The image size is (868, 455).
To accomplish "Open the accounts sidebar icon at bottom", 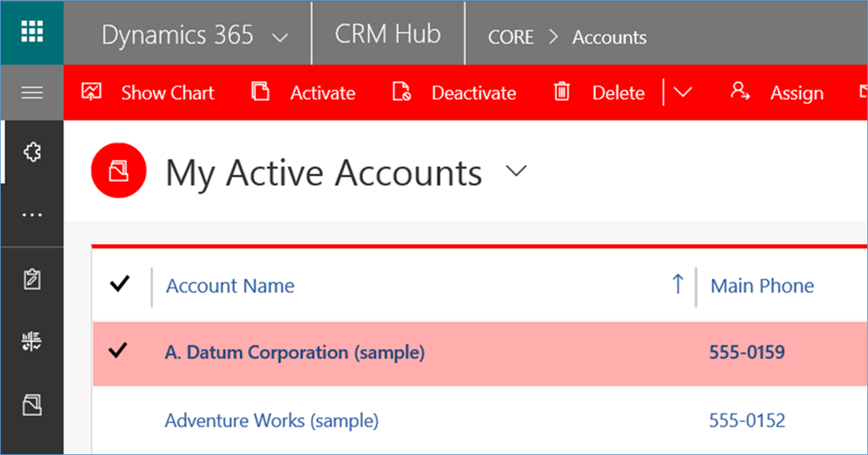I will [x=32, y=405].
